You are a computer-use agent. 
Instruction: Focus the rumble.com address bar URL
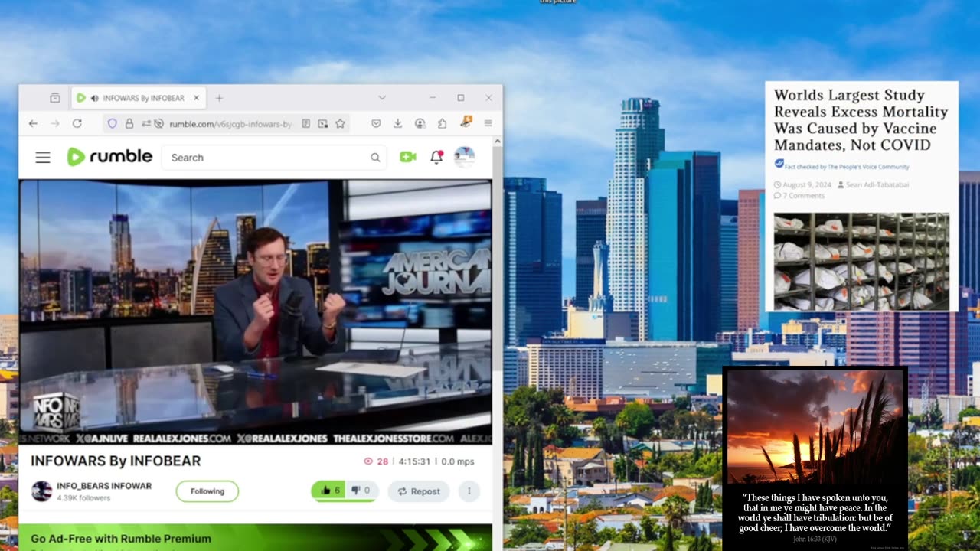coord(231,123)
